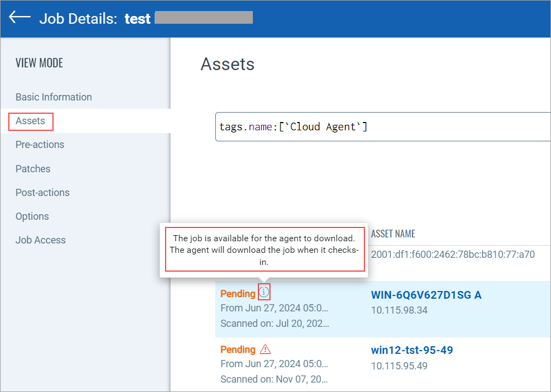
Task: View the Post-actions section
Action: pyautogui.click(x=43, y=192)
